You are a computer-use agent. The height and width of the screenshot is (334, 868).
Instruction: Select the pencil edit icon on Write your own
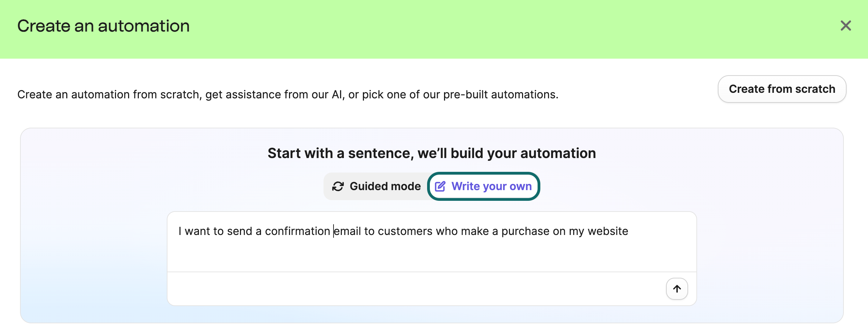(440, 186)
